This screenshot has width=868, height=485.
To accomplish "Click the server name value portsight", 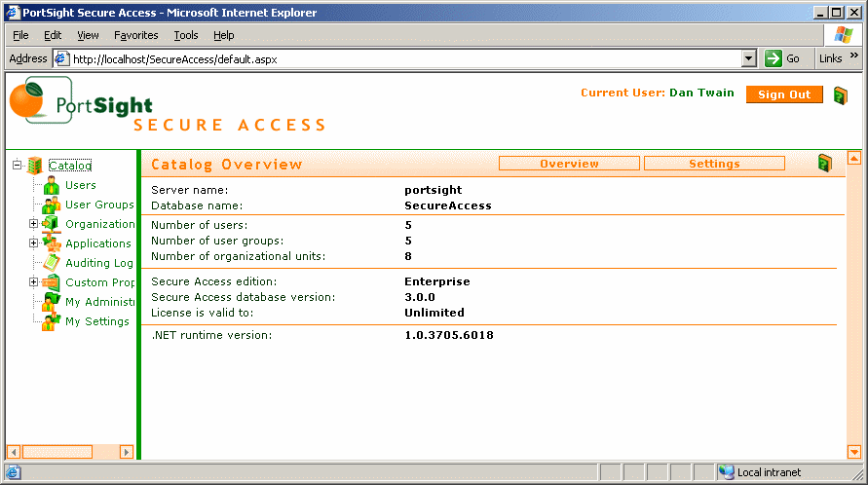I will [433, 190].
